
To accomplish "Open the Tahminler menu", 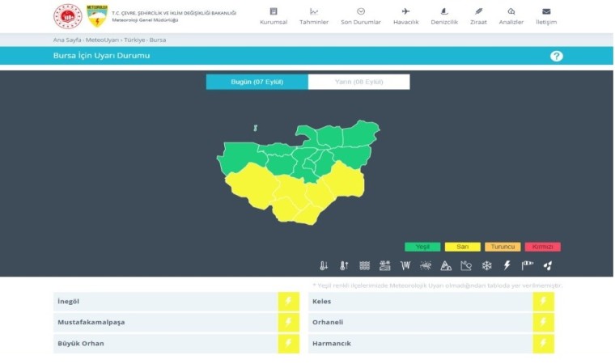I will click(314, 16).
